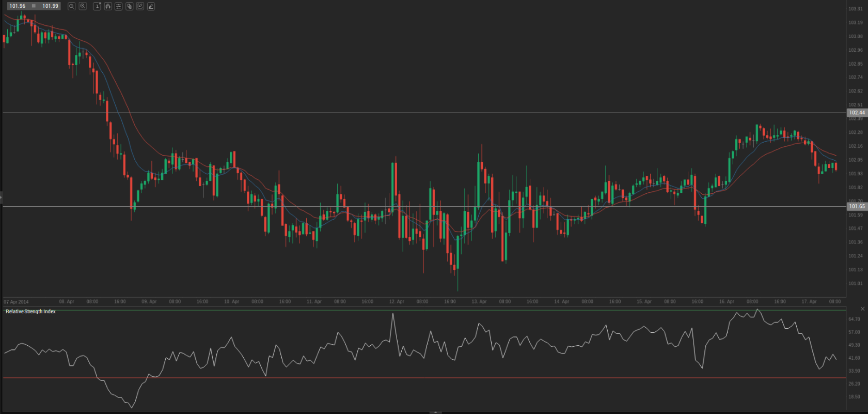868x414 pixels.
Task: Click the zoom in magnifier icon
Action: click(x=83, y=6)
